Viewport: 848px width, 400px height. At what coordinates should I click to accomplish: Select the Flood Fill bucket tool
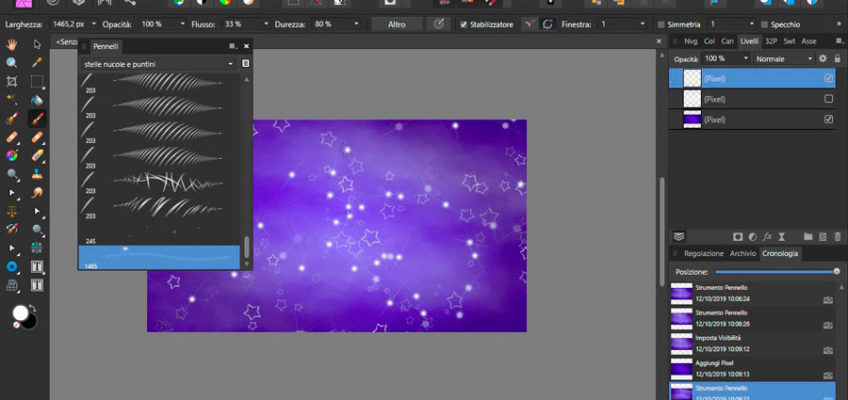37,100
